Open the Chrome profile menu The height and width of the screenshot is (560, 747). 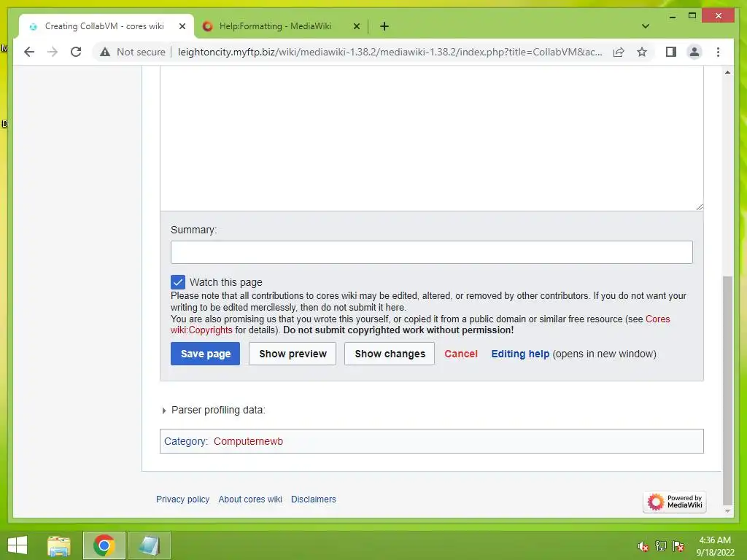tap(694, 52)
